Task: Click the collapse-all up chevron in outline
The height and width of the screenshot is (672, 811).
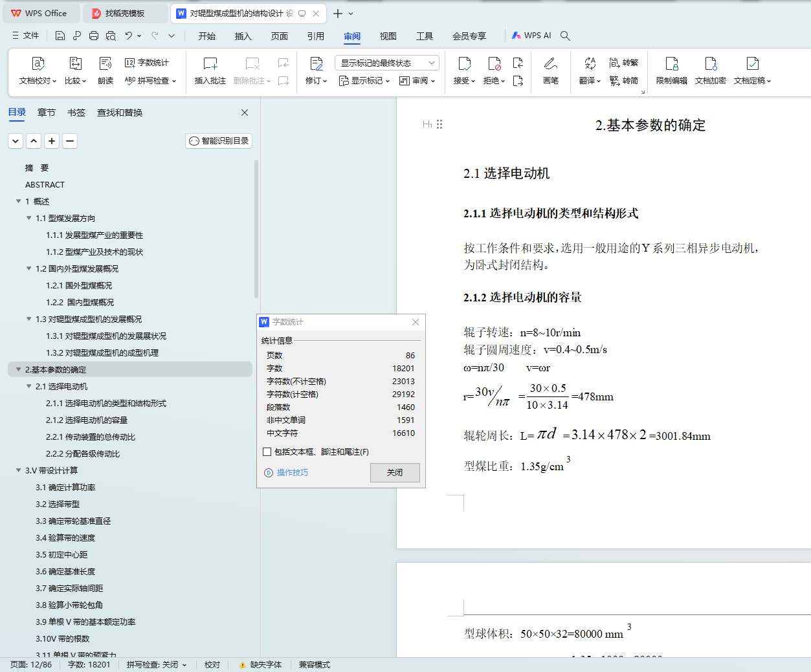Action: click(x=34, y=140)
